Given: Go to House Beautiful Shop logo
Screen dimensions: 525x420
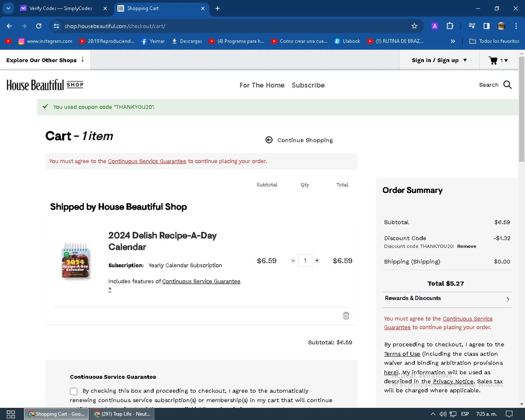Looking at the screenshot, I should [x=45, y=85].
